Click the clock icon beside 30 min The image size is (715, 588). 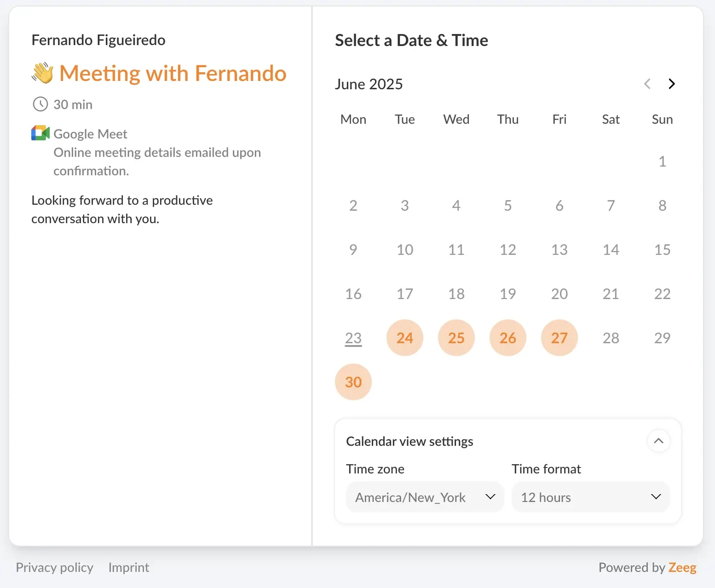(x=40, y=104)
